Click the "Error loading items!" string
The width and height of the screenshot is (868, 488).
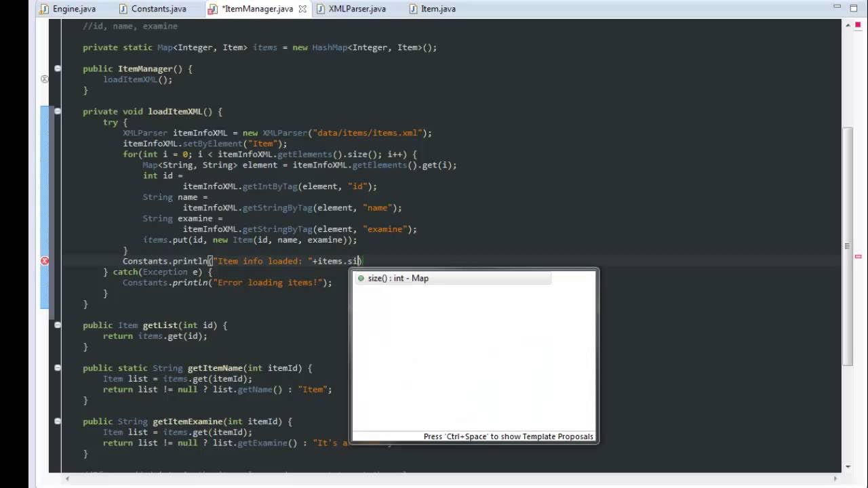click(271, 283)
